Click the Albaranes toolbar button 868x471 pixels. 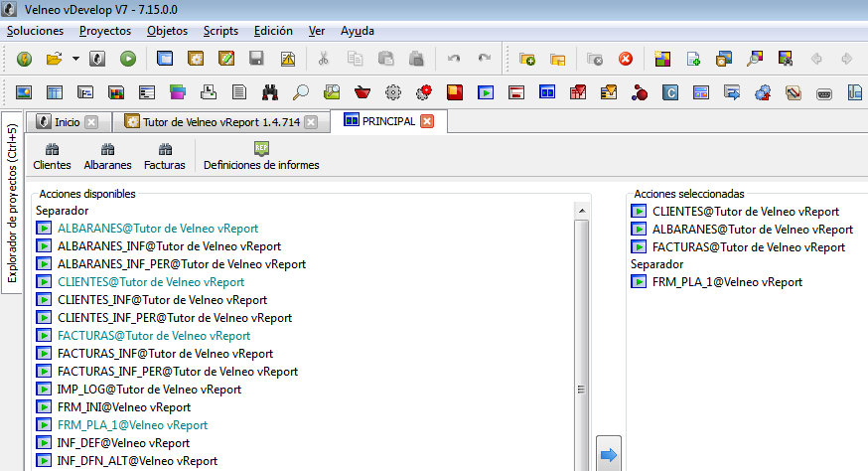108,156
